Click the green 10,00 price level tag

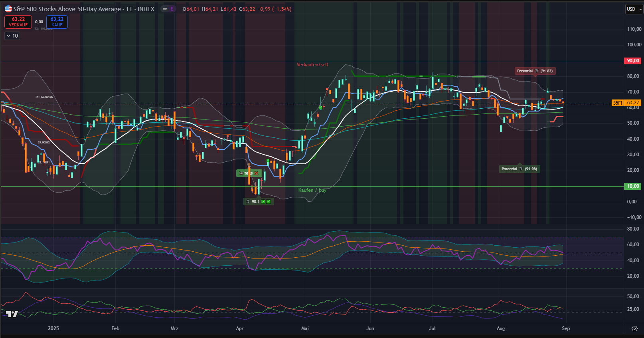click(x=633, y=186)
